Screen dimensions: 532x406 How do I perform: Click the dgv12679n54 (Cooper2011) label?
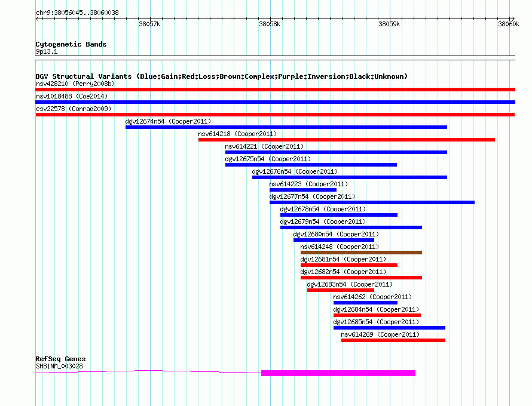[323, 222]
